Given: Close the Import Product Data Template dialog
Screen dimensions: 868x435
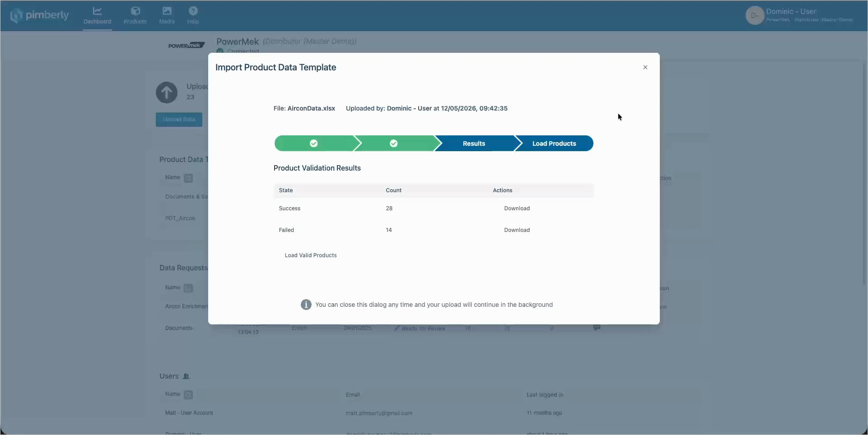Looking at the screenshot, I should pyautogui.click(x=645, y=67).
